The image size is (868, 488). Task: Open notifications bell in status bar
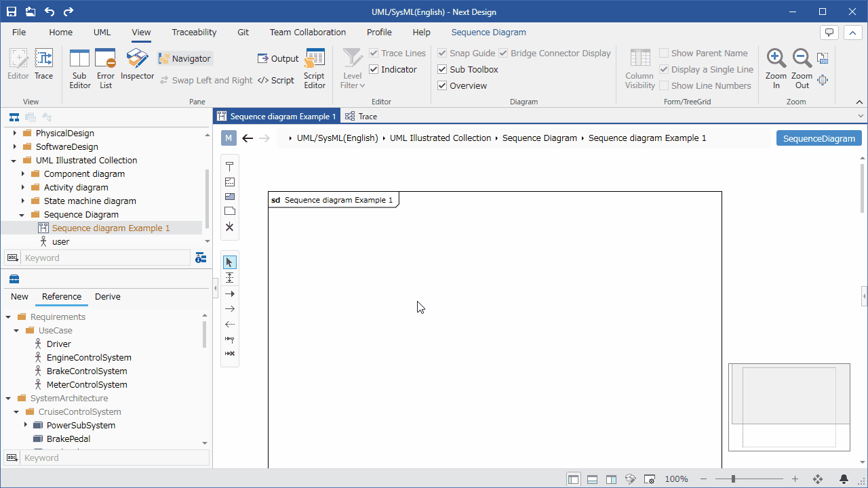point(844,479)
